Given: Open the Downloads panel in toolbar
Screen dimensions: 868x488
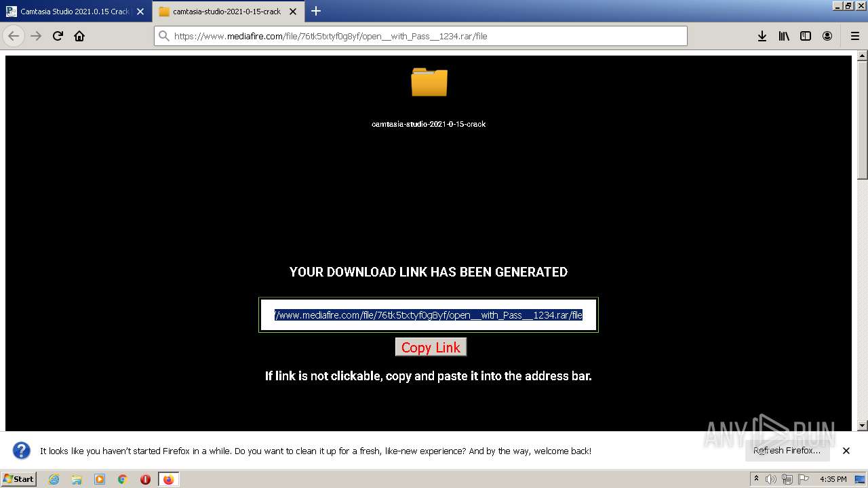Looking at the screenshot, I should coord(762,36).
